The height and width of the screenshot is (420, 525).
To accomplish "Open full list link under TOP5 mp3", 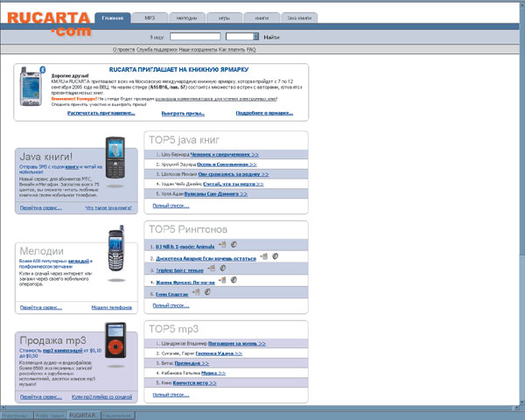I will (171, 395).
